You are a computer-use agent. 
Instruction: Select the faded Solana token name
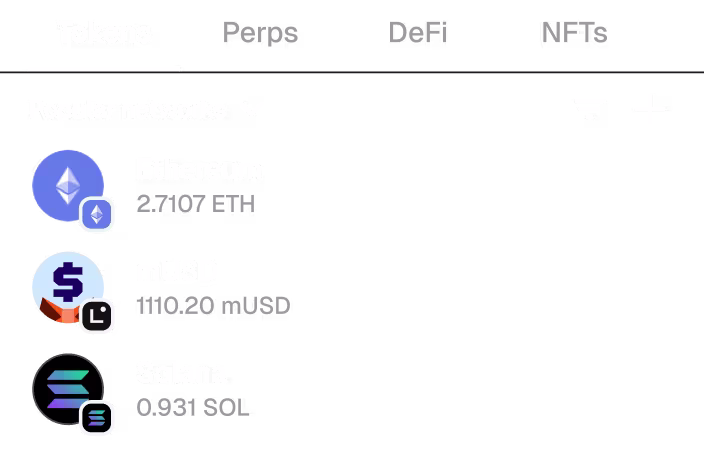click(184, 374)
